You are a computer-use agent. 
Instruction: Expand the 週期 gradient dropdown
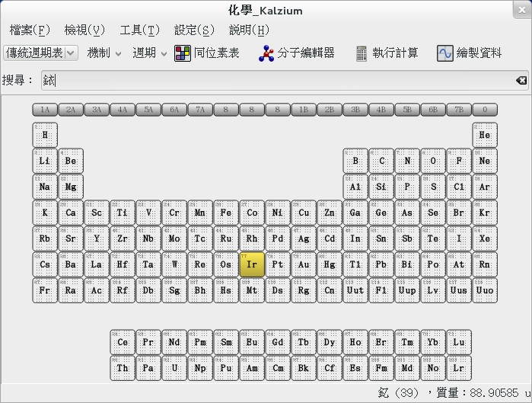pyautogui.click(x=150, y=53)
